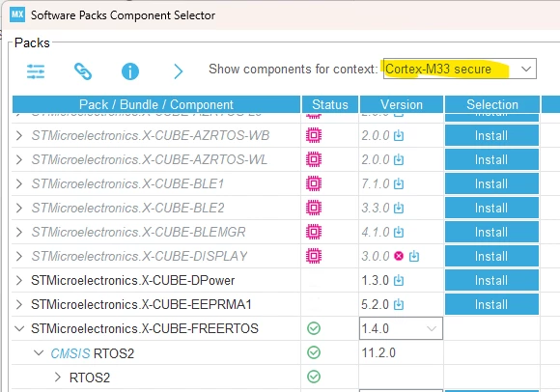Click the Selection column header
The width and height of the screenshot is (560, 392).
pos(492,104)
